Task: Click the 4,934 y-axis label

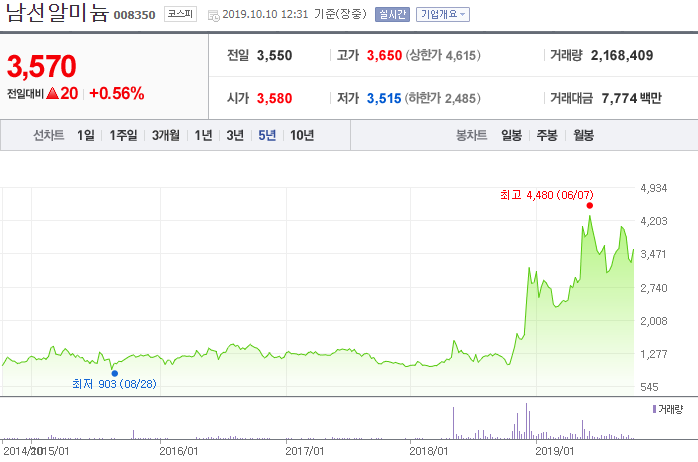Action: (653, 188)
